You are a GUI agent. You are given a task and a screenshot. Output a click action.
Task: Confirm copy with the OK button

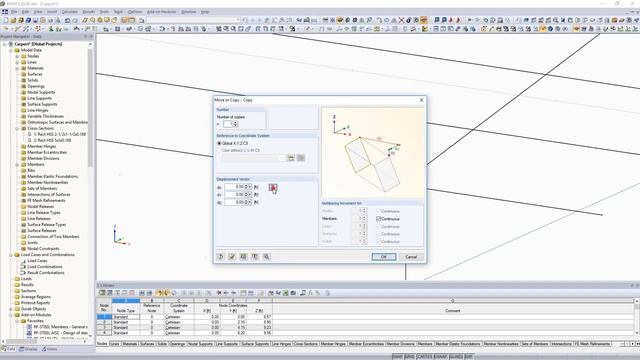tap(384, 257)
